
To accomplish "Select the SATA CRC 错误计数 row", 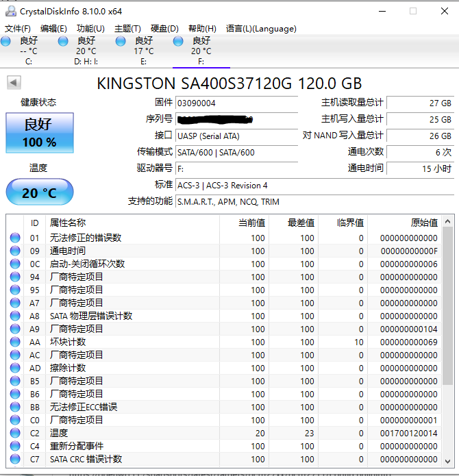I will point(223,459).
